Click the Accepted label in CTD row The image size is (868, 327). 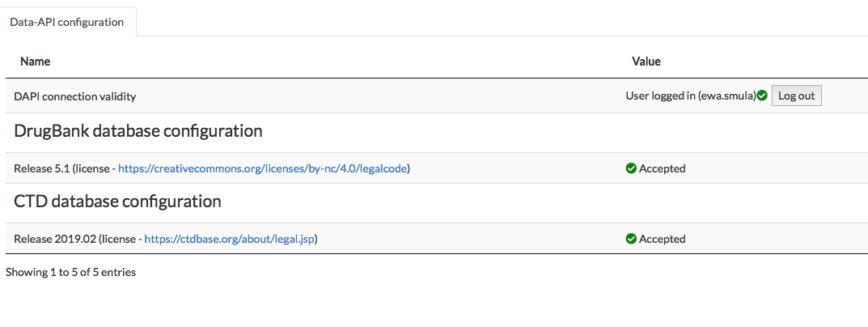(x=662, y=239)
